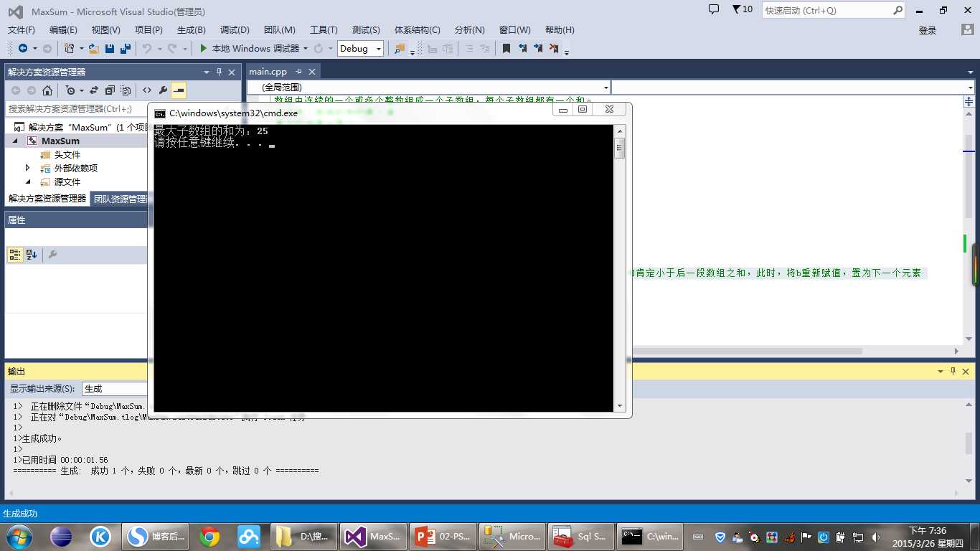Open the Output panel window options dropdown
The image size is (980, 551).
pyautogui.click(x=941, y=372)
